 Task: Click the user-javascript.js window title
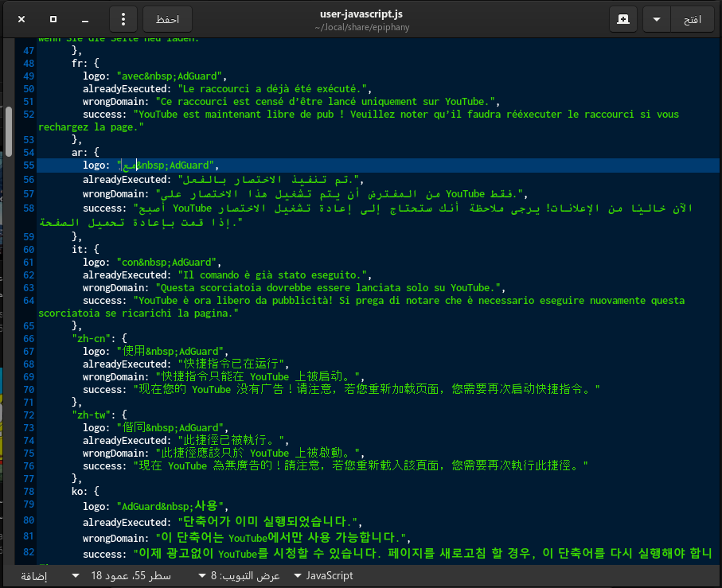click(360, 13)
